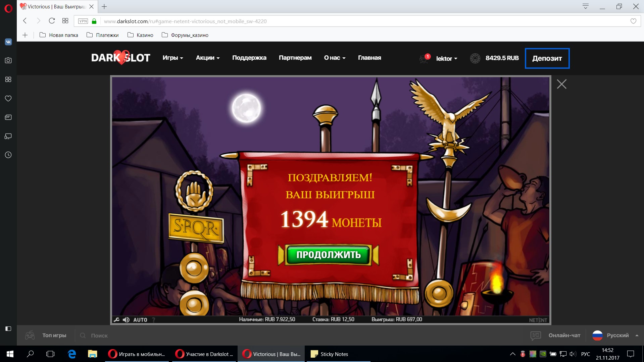Open VK messenger in sidebar
Viewport: 644px width, 362px height.
click(8, 42)
